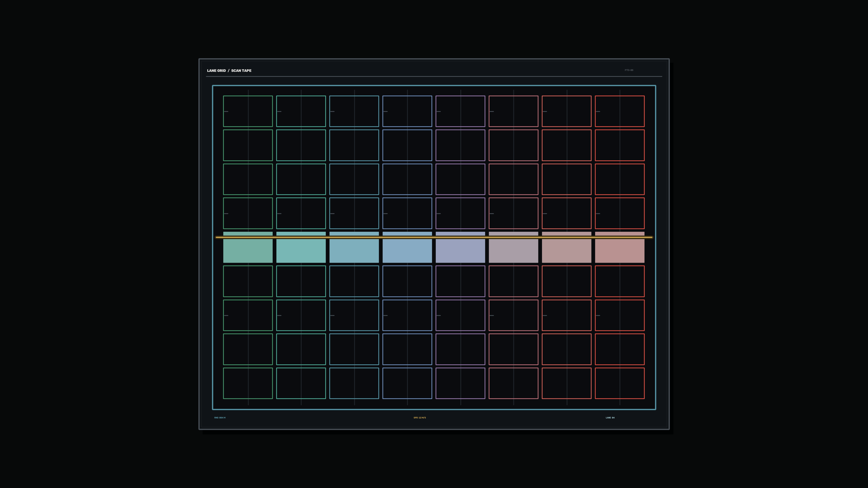The image size is (868, 488).
Task: Select the filled green cell in first lane
Action: [248, 247]
